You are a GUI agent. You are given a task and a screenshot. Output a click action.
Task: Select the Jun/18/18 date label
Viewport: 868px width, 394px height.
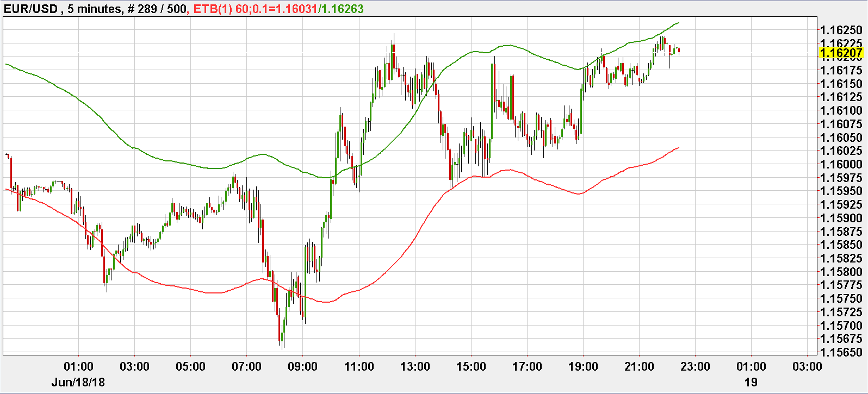(x=78, y=382)
